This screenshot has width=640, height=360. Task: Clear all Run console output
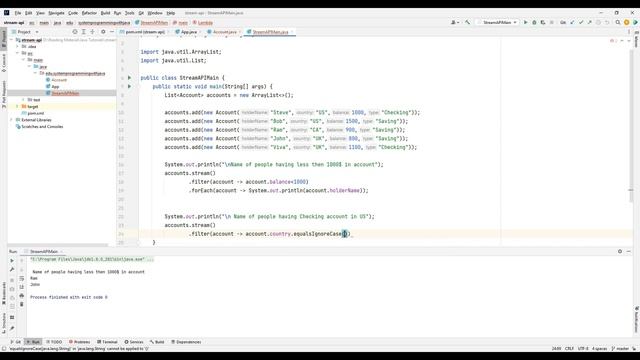click(x=22, y=304)
